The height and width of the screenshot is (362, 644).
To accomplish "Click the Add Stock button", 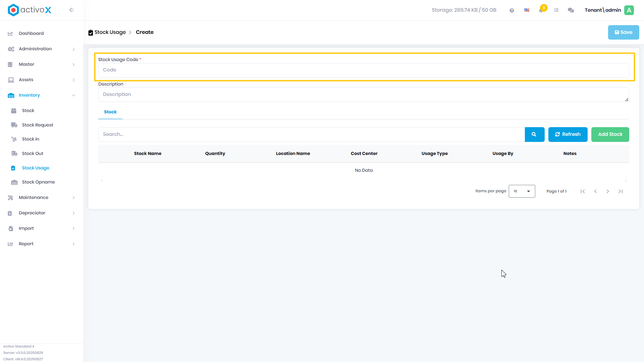I will (610, 135).
